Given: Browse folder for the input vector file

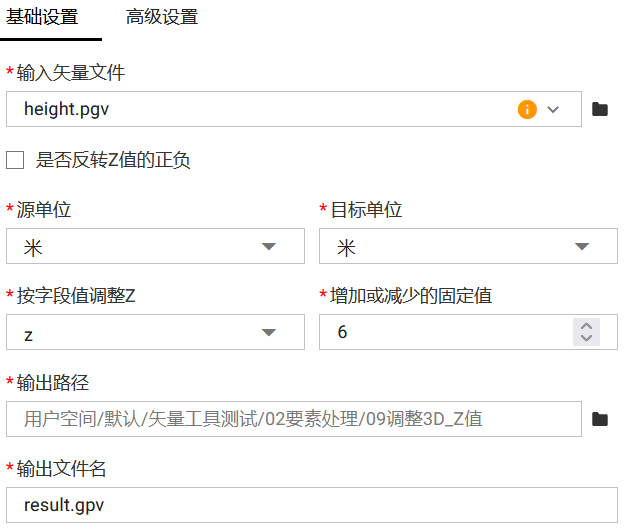Looking at the screenshot, I should (x=600, y=109).
